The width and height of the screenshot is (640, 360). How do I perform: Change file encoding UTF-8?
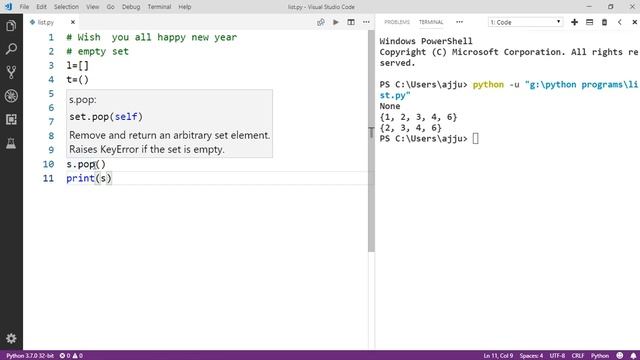557,356
